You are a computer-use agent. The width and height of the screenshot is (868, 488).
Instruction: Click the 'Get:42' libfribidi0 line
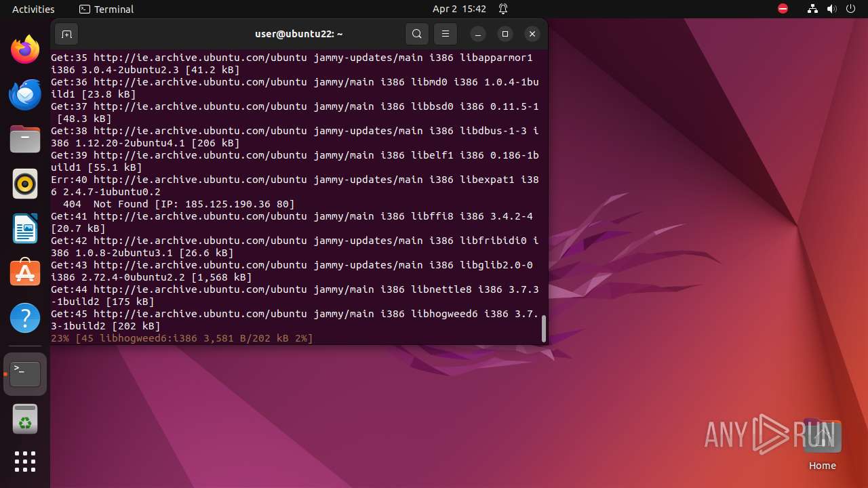tap(295, 247)
